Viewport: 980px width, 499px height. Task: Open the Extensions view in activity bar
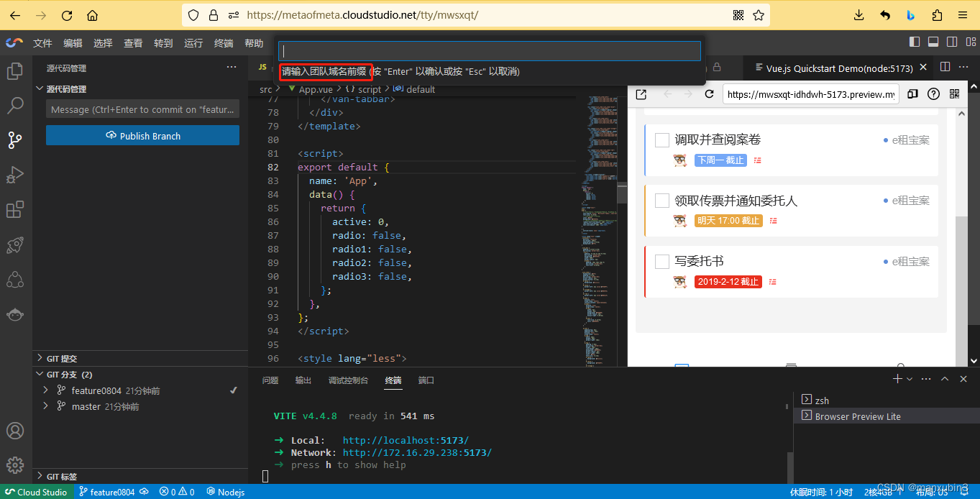click(15, 209)
